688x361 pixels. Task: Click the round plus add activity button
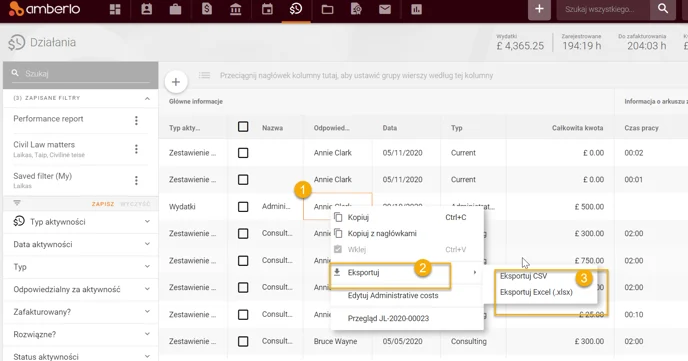(x=176, y=82)
